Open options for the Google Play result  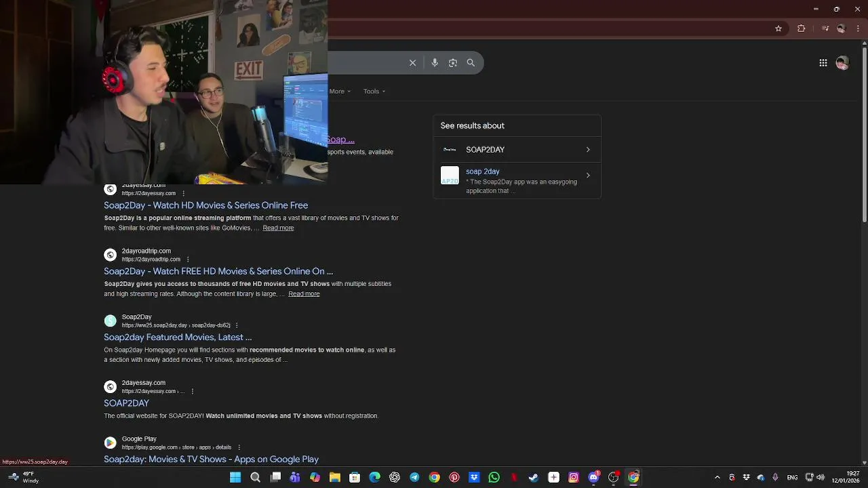239,447
